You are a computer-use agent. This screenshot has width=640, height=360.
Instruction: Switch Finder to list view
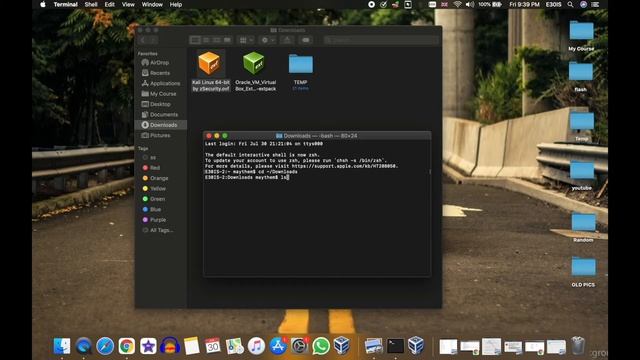click(206, 40)
